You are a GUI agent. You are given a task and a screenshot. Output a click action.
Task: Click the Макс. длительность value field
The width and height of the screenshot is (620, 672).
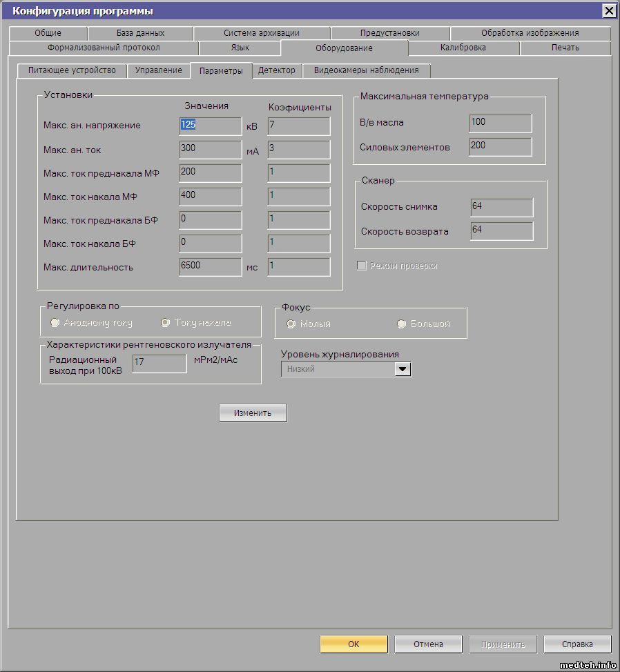(210, 266)
